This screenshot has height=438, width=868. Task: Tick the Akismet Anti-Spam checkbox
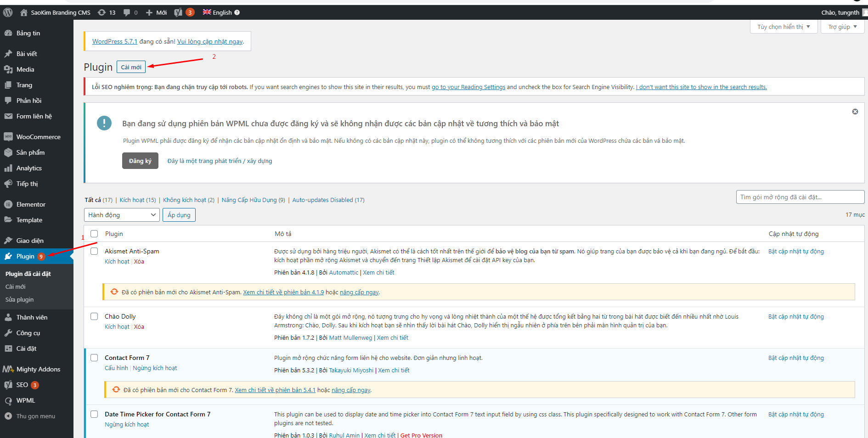pos(94,251)
